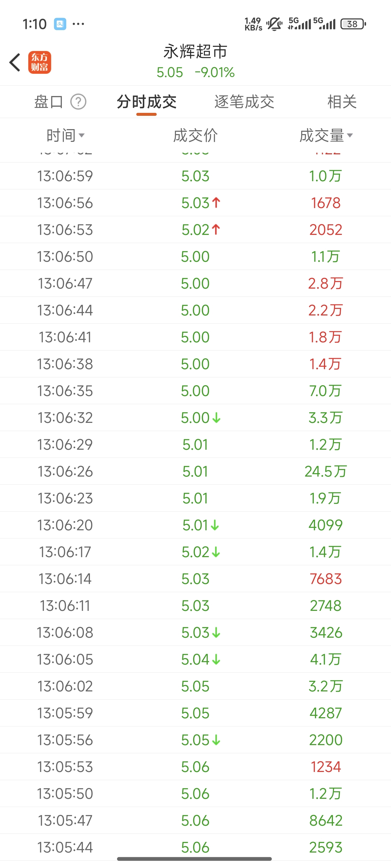This screenshot has width=391, height=868.
Task: Tap the back arrow icon
Action: [15, 62]
